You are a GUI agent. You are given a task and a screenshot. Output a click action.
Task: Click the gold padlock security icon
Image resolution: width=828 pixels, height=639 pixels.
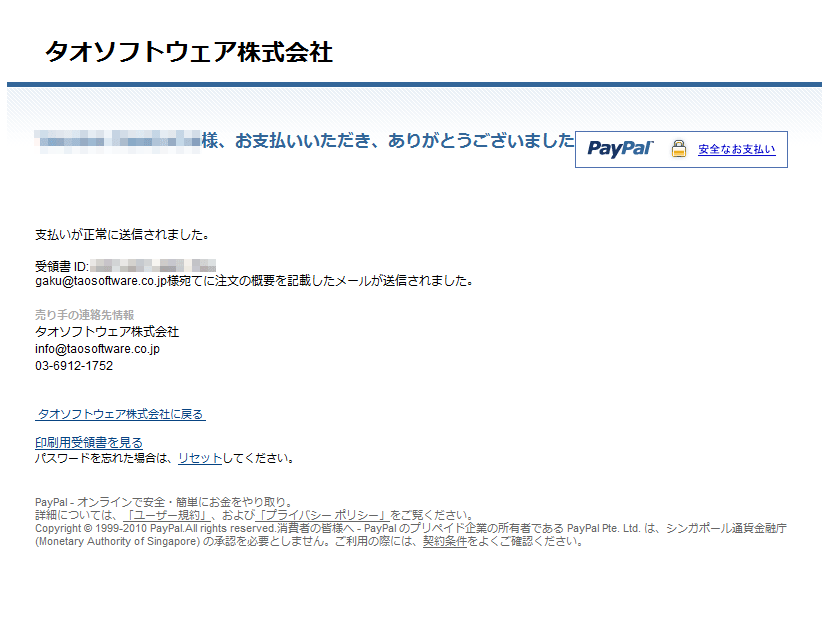tap(679, 149)
